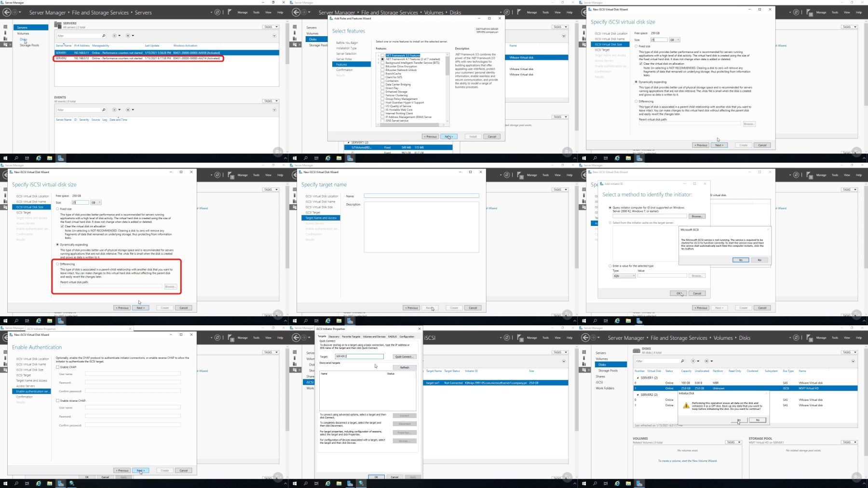Click refresh icon beside the iSCSI page title
Screen dimensions: 868x488
coord(507,337)
